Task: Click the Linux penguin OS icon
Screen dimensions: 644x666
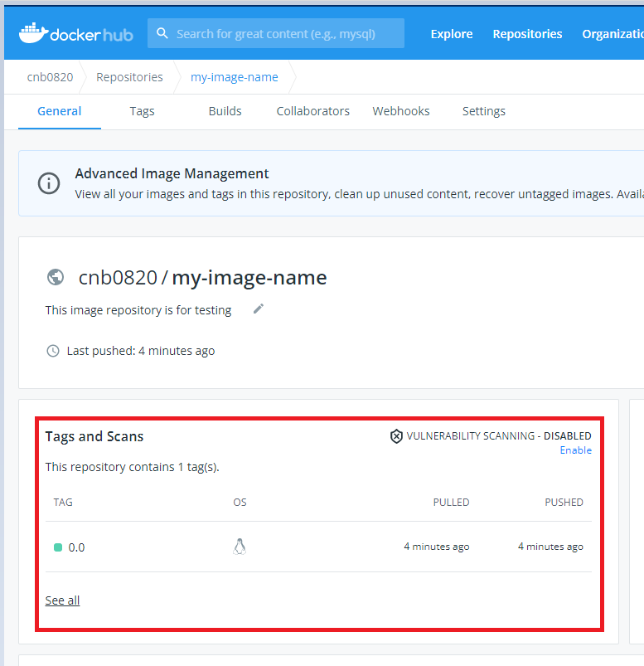Action: click(x=240, y=547)
